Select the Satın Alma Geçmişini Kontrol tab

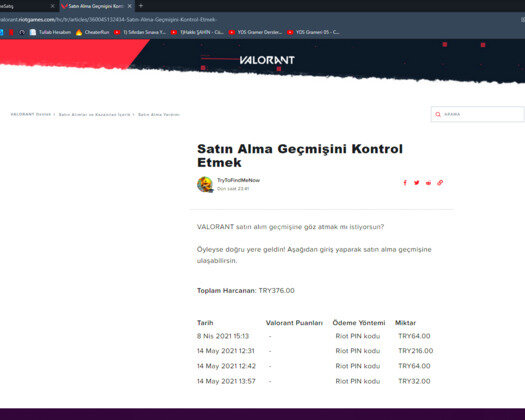point(96,6)
